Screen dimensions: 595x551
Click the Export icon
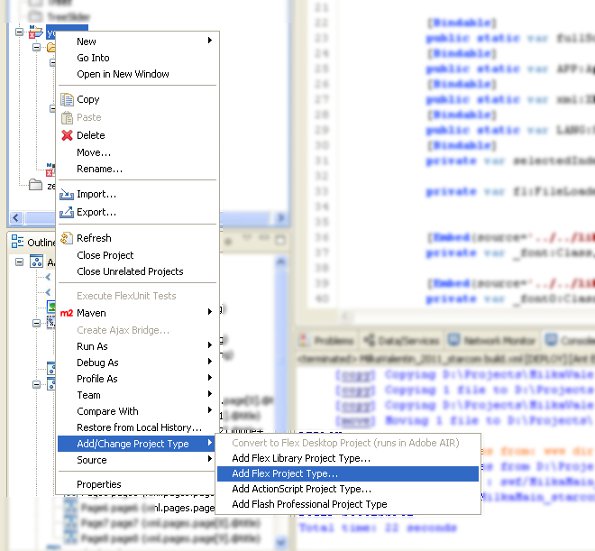(x=67, y=212)
